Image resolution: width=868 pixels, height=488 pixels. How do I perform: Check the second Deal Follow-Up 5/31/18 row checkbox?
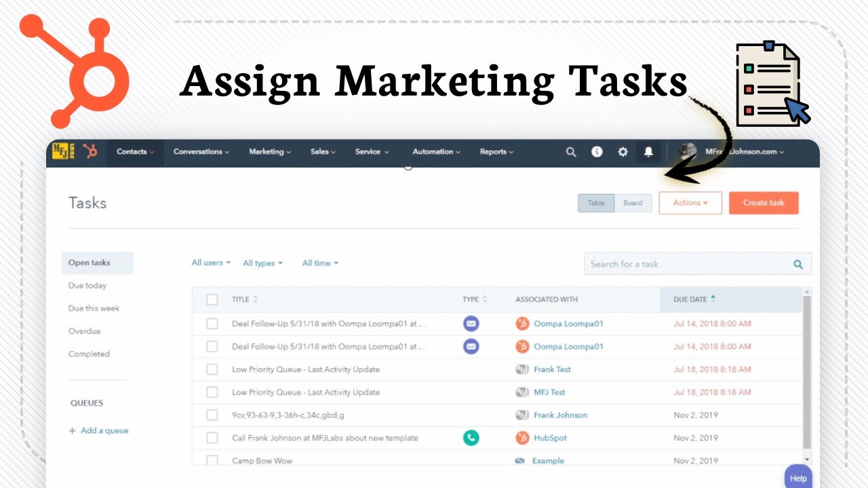[x=212, y=346]
